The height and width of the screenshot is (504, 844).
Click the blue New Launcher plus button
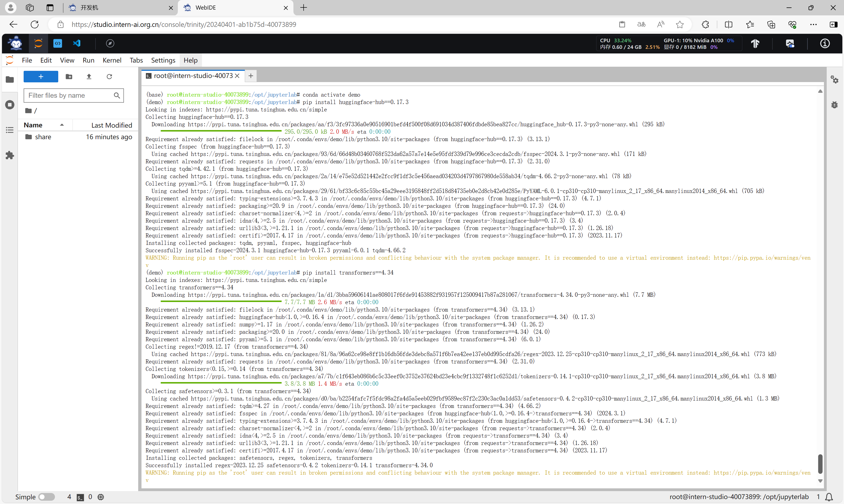41,76
